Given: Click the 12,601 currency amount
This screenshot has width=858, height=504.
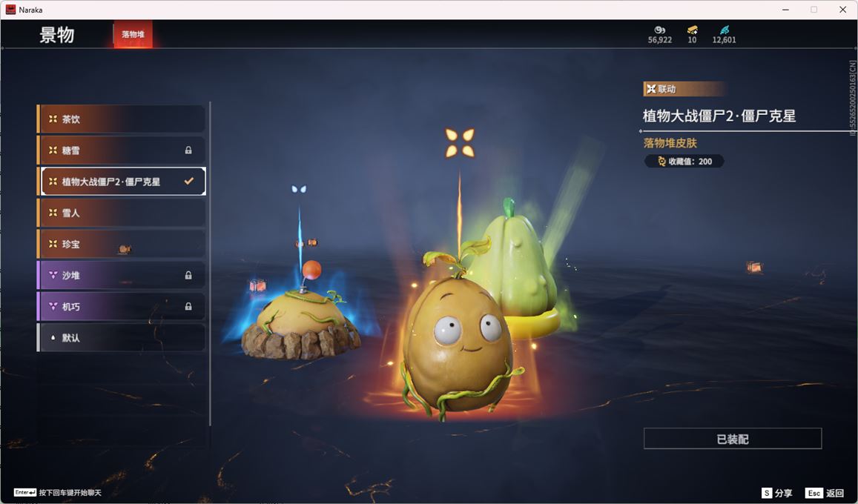Looking at the screenshot, I should point(724,40).
